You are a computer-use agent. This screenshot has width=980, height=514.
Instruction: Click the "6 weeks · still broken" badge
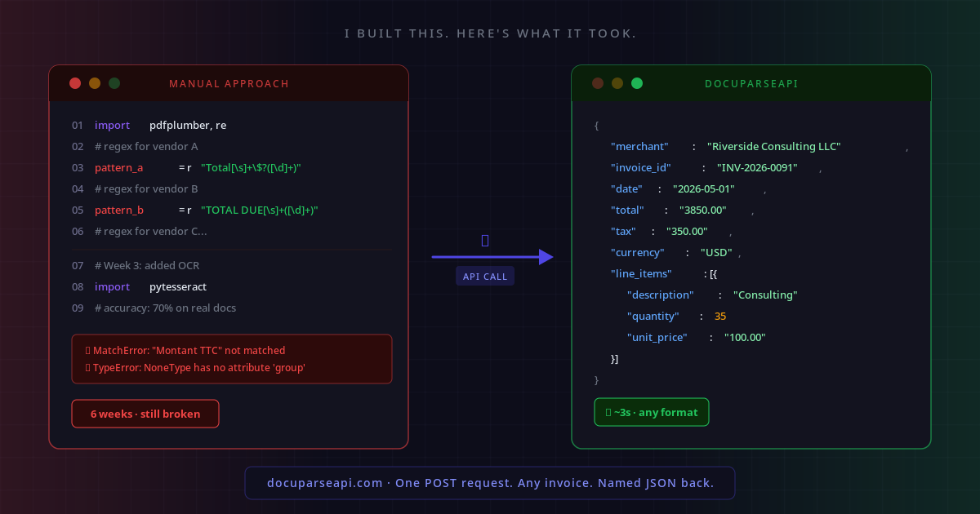[145, 414]
